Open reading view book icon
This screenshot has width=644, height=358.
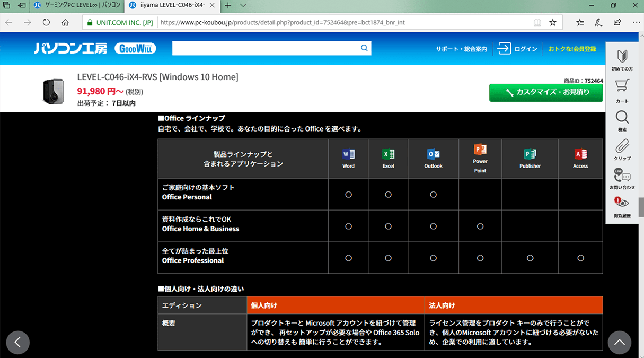(537, 23)
